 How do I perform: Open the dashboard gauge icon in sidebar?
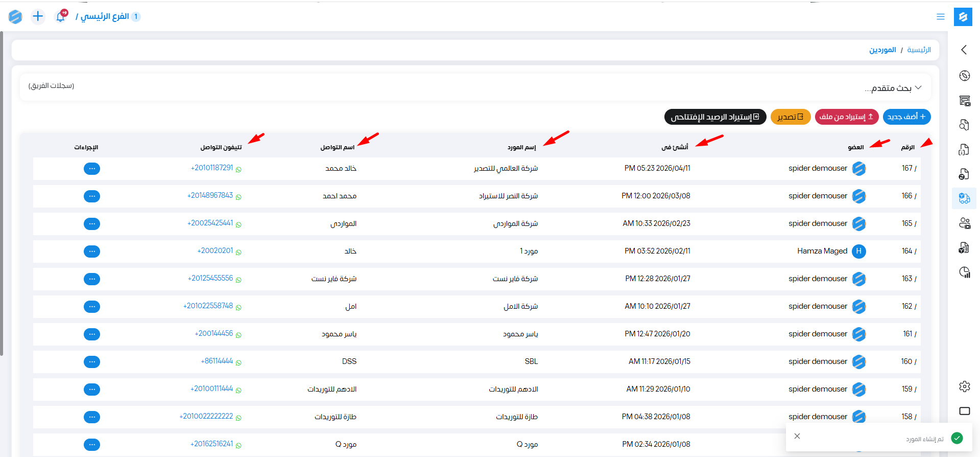964,76
